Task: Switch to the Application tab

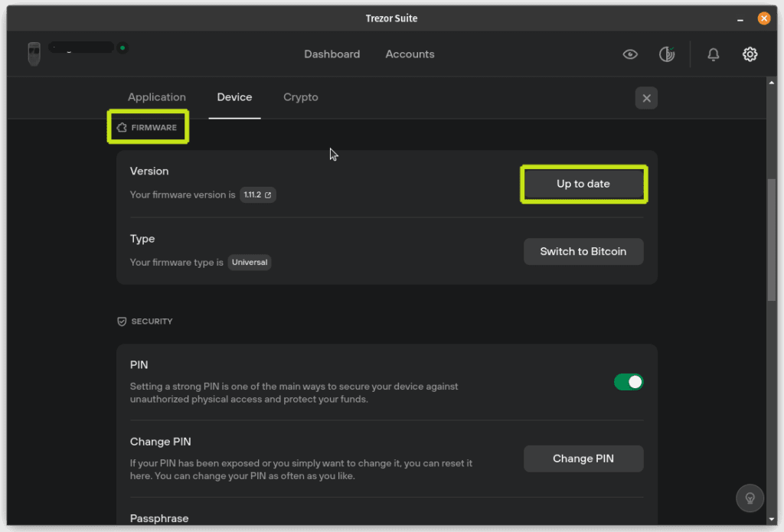Action: tap(157, 97)
